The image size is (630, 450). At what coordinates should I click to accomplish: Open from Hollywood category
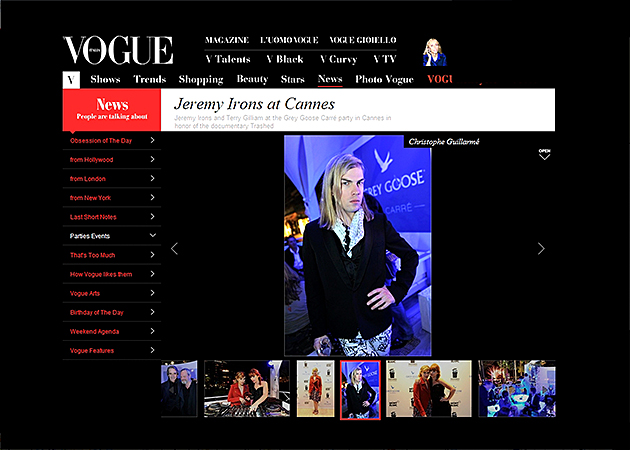[92, 160]
